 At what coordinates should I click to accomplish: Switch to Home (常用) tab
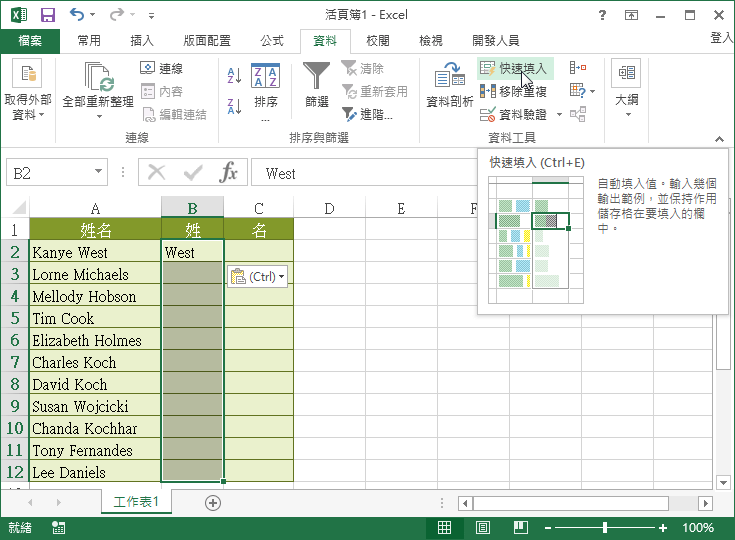tap(89, 41)
